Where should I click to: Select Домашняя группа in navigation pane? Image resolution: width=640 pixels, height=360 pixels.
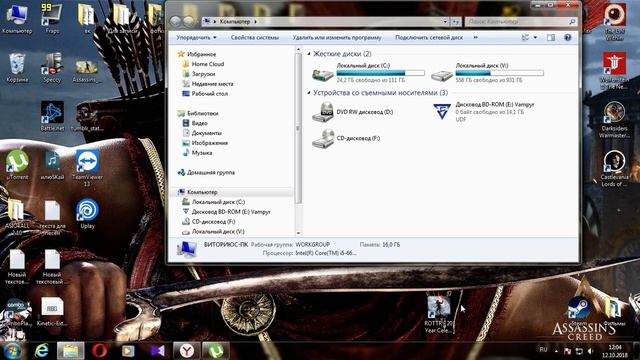pyautogui.click(x=211, y=172)
